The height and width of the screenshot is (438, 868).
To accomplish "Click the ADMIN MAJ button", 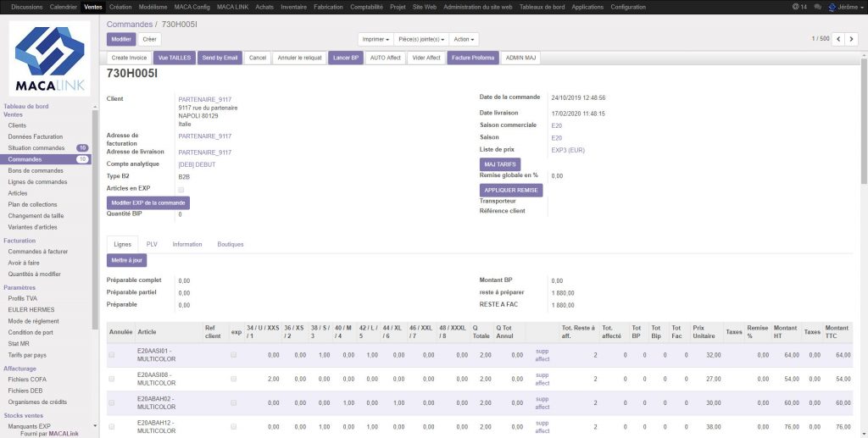I will (521, 58).
